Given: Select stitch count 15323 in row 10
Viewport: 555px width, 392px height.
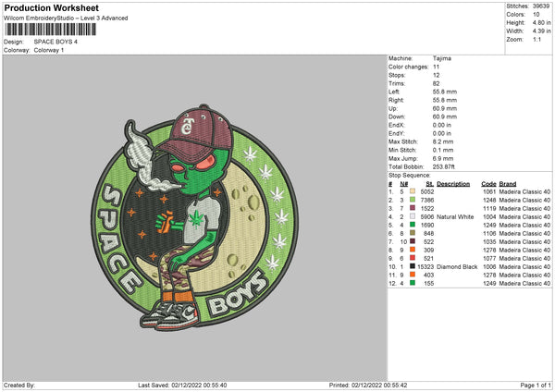Looking at the screenshot, I should point(425,266).
